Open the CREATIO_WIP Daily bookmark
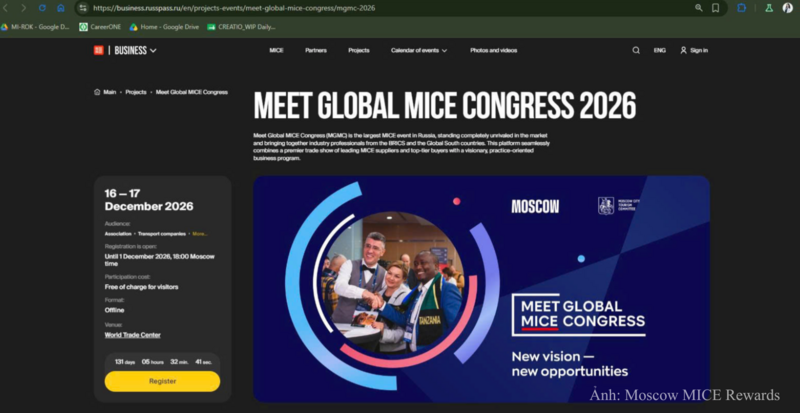800x413 pixels. point(241,27)
